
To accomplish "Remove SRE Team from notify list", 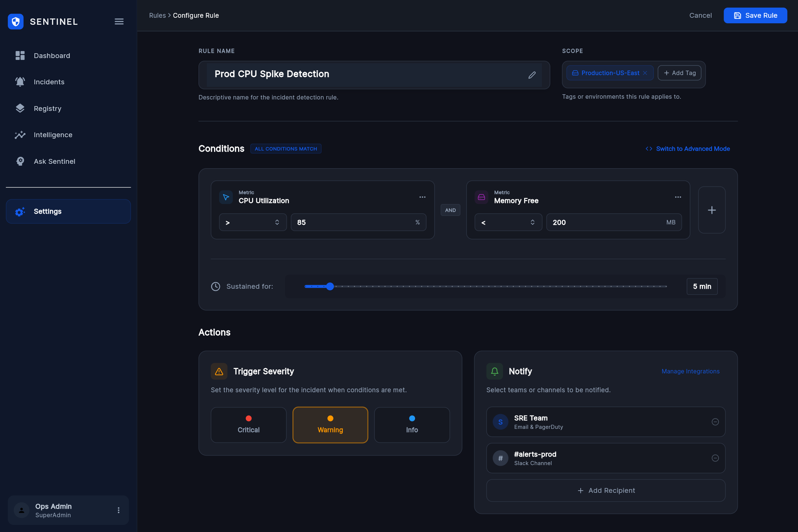I will [x=715, y=422].
